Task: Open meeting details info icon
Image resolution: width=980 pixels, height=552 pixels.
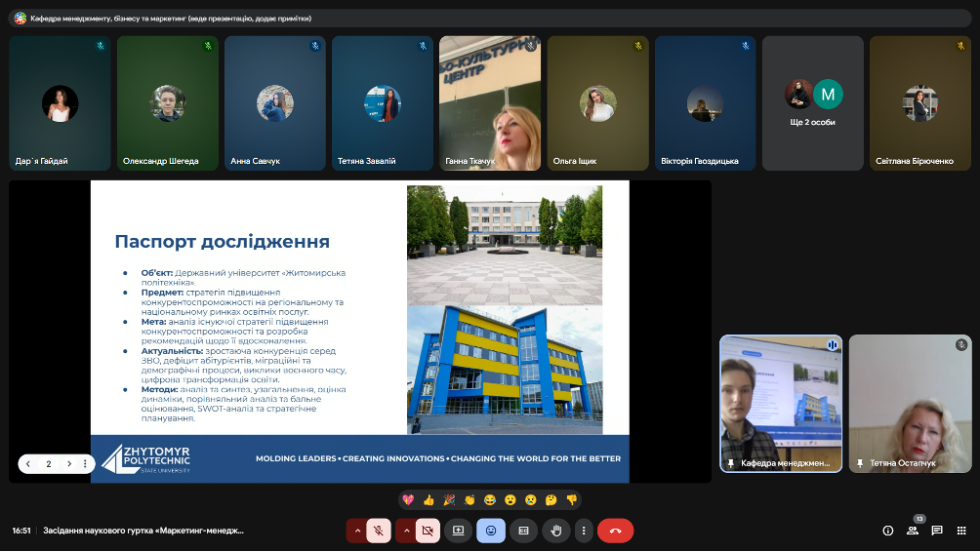Action: 887,531
